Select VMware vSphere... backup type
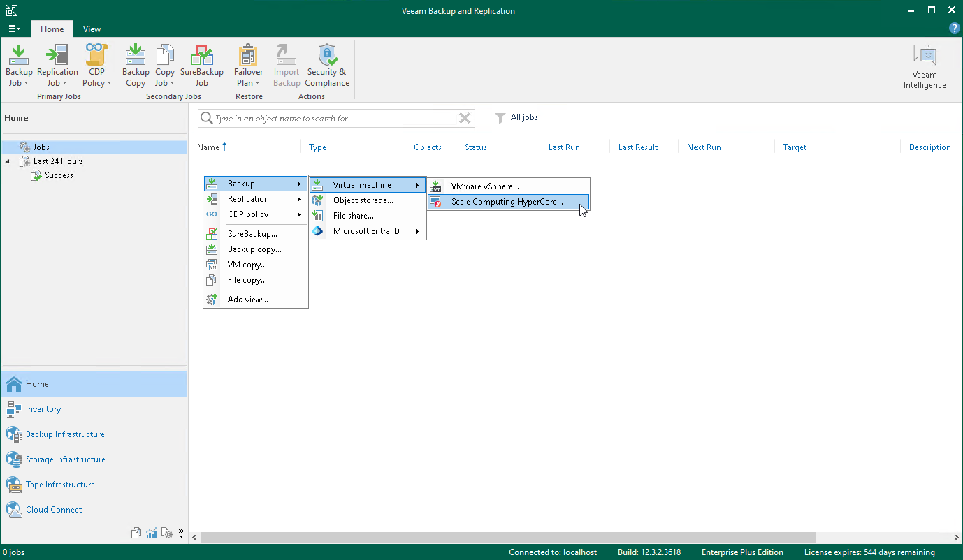Screen dimensions: 963x560 (x=509, y=186)
